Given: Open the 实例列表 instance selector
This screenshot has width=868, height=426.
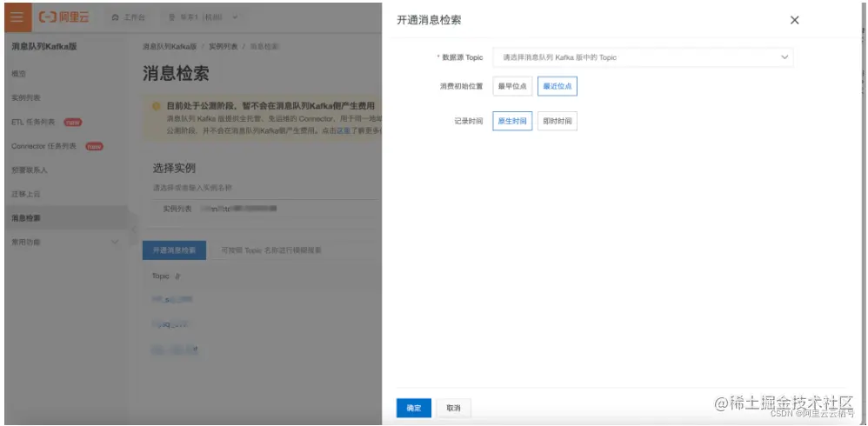Looking at the screenshot, I should click(x=266, y=210).
